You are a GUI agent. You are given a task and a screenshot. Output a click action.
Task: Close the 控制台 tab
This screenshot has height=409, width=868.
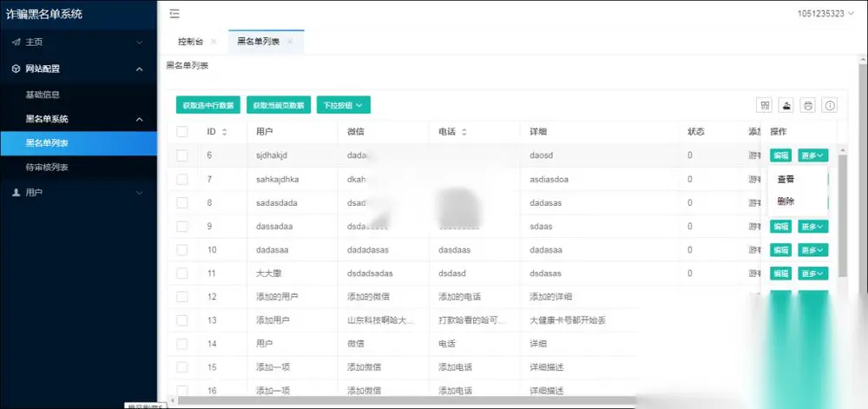tap(214, 42)
